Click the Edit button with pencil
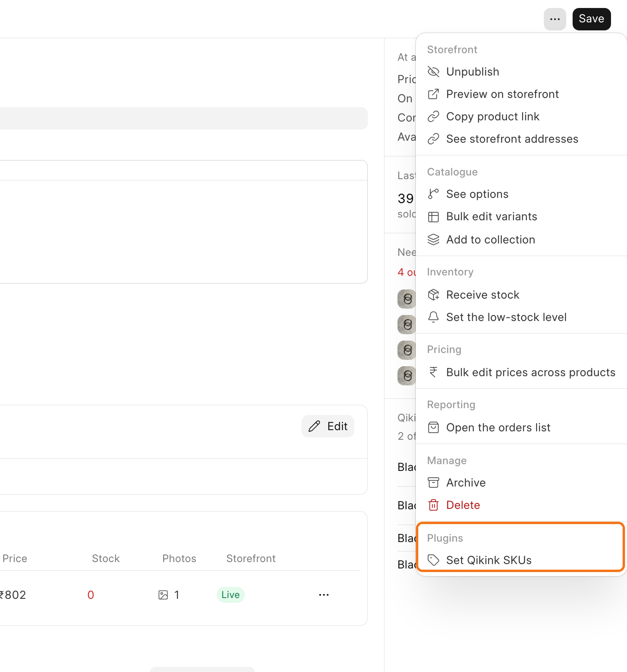Viewport: 627px width, 672px height. tap(328, 426)
